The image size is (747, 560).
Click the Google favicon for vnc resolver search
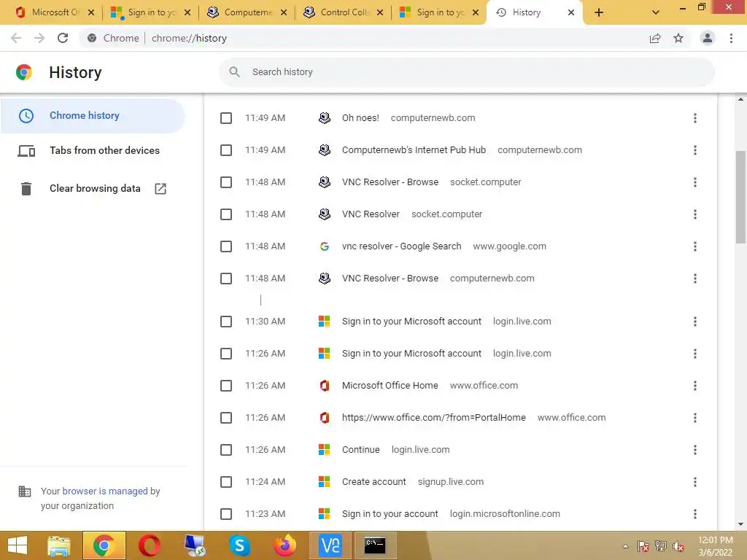point(325,246)
